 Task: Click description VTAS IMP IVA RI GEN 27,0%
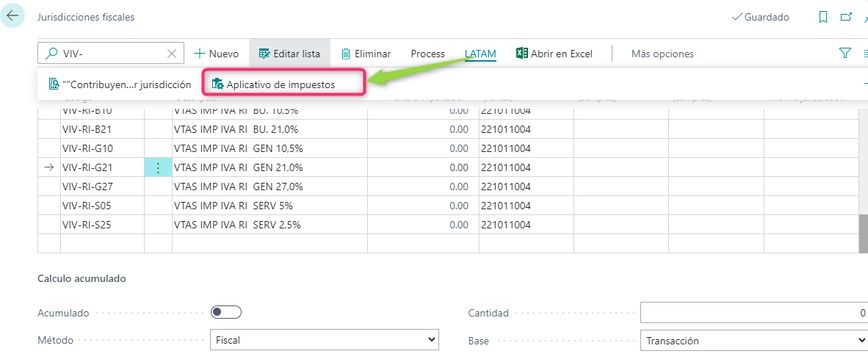pyautogui.click(x=239, y=186)
